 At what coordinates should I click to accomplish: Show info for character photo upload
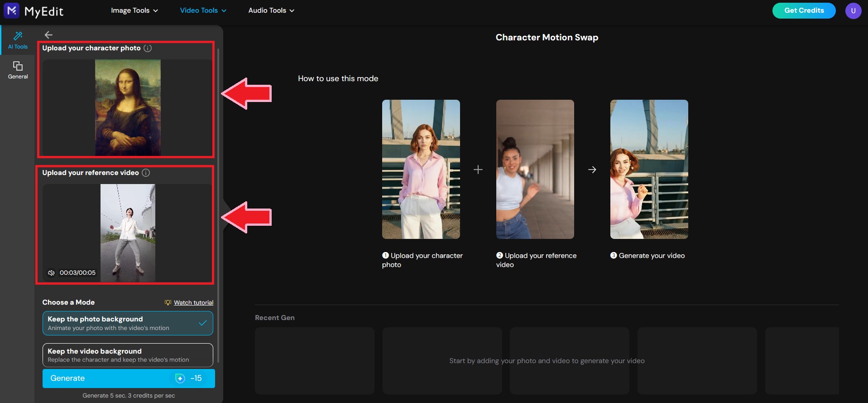[x=148, y=48]
